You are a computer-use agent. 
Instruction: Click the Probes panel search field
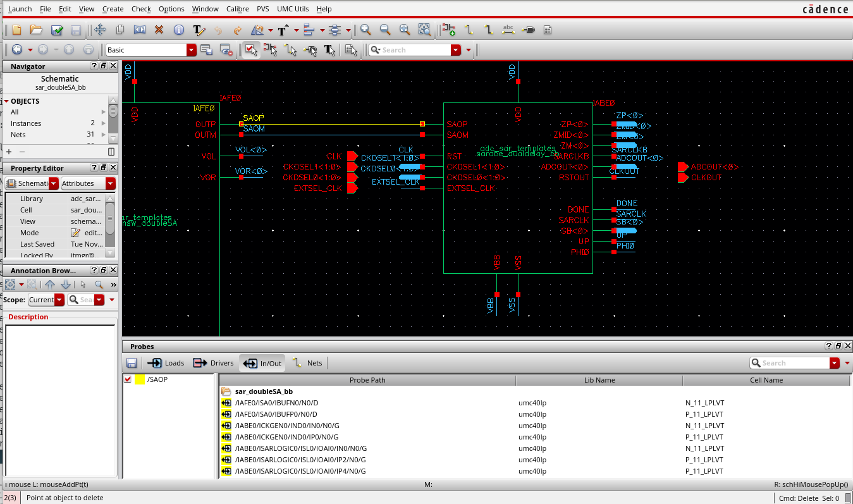[794, 363]
